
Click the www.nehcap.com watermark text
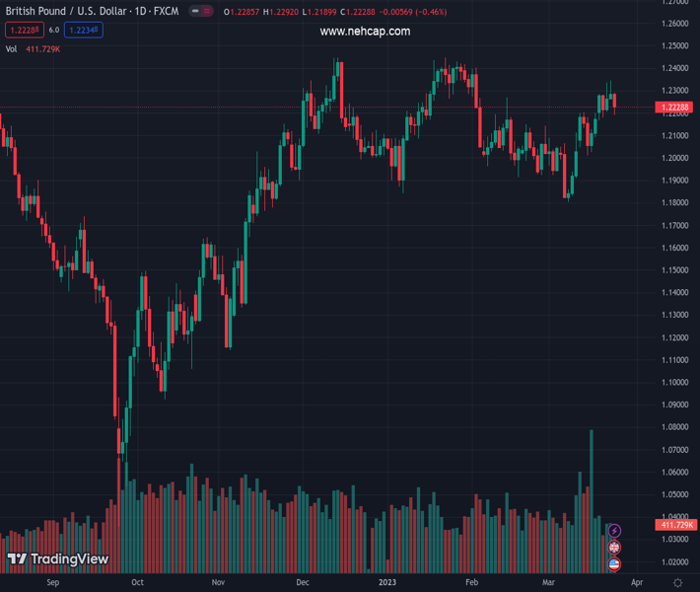point(365,32)
